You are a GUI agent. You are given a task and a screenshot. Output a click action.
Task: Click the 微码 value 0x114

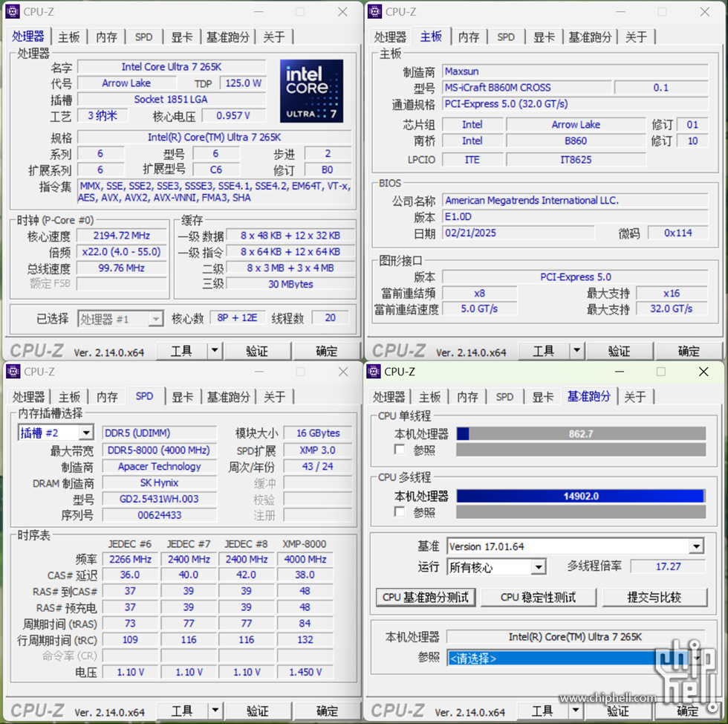[x=677, y=233]
